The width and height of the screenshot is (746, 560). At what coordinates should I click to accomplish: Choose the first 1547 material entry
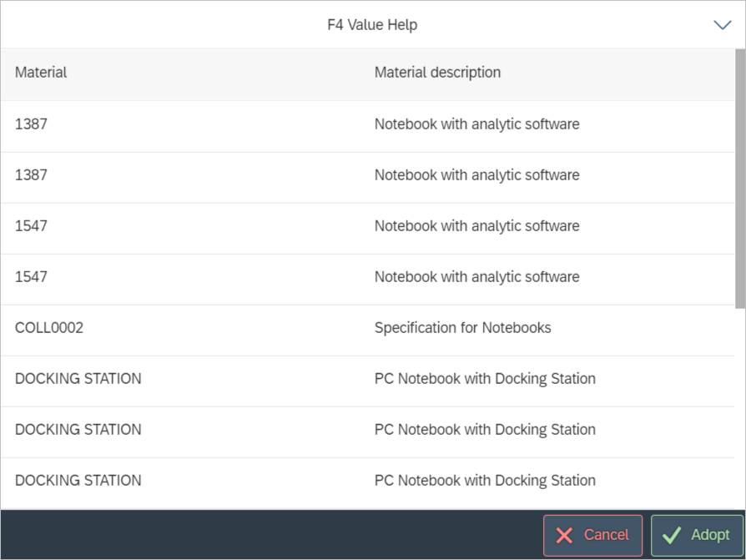[32, 226]
